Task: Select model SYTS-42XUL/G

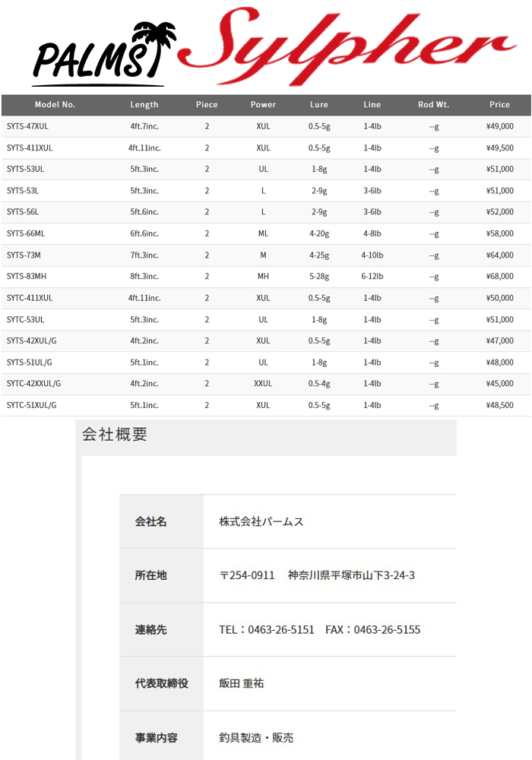Action: (31, 340)
